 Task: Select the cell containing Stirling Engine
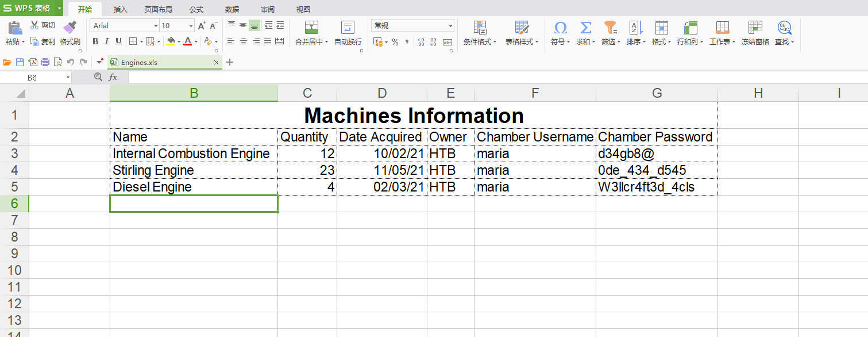tap(194, 170)
